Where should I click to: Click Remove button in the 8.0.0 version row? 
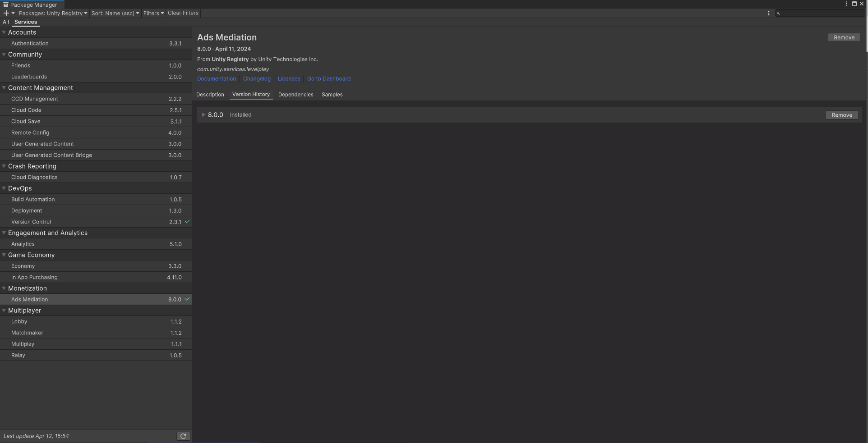coord(842,115)
